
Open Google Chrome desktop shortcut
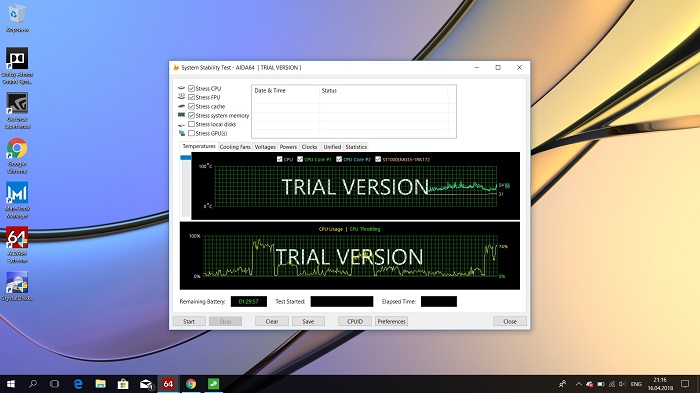17,155
